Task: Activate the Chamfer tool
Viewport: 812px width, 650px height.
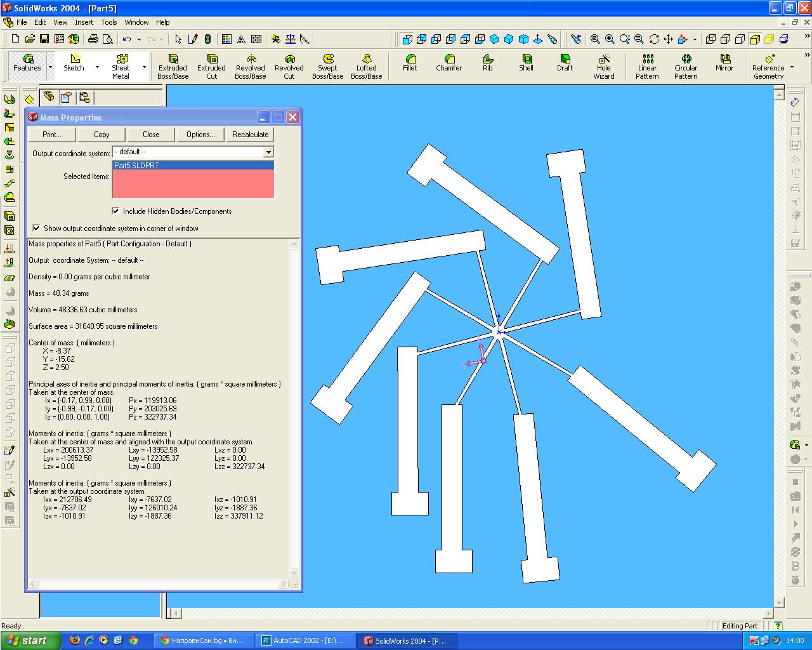Action: pyautogui.click(x=449, y=62)
